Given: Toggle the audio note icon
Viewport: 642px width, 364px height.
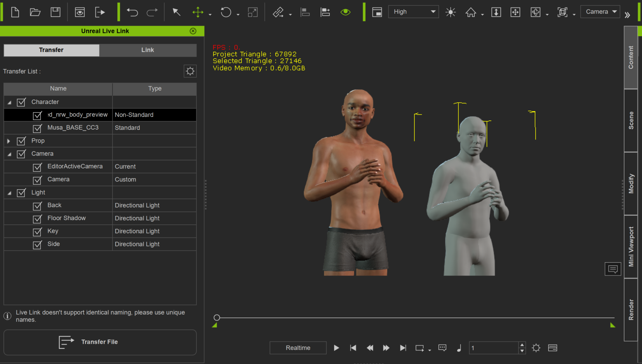Looking at the screenshot, I should (x=459, y=348).
